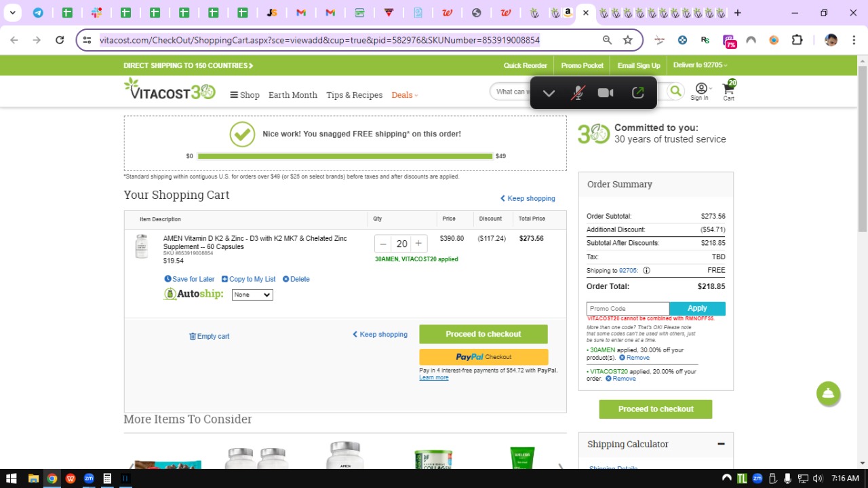Open the Sign In account icon

[x=700, y=92]
